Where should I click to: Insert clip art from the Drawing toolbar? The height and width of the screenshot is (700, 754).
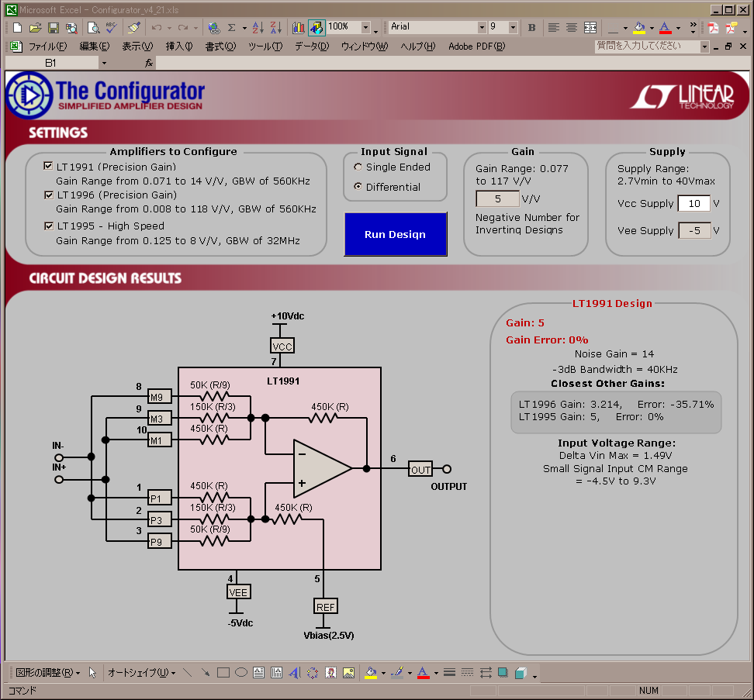coord(330,673)
